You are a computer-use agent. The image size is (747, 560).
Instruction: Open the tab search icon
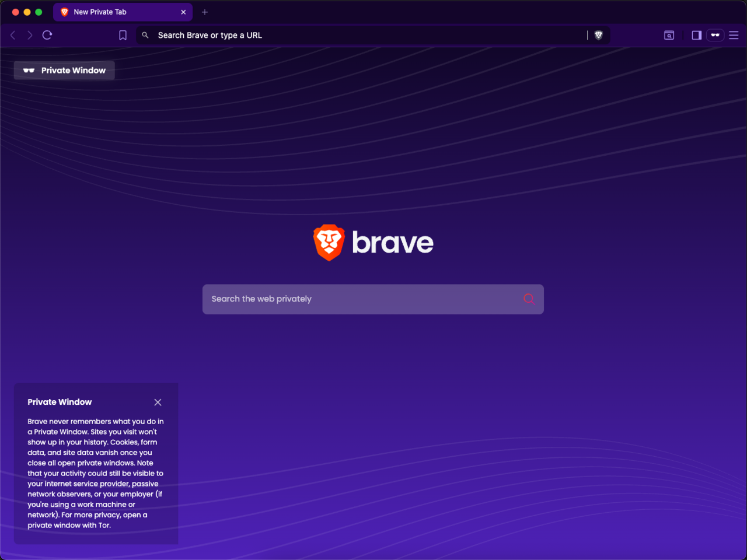pyautogui.click(x=669, y=35)
